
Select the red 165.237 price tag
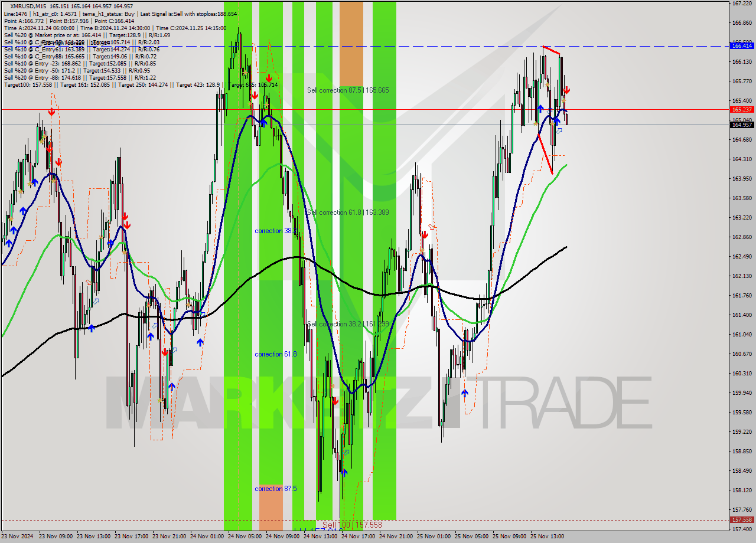click(x=742, y=109)
